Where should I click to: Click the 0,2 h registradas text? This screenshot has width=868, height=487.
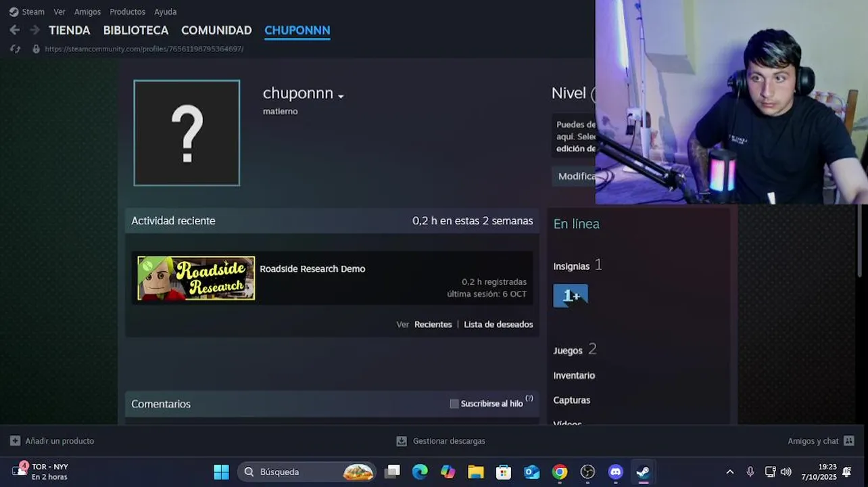coord(494,282)
